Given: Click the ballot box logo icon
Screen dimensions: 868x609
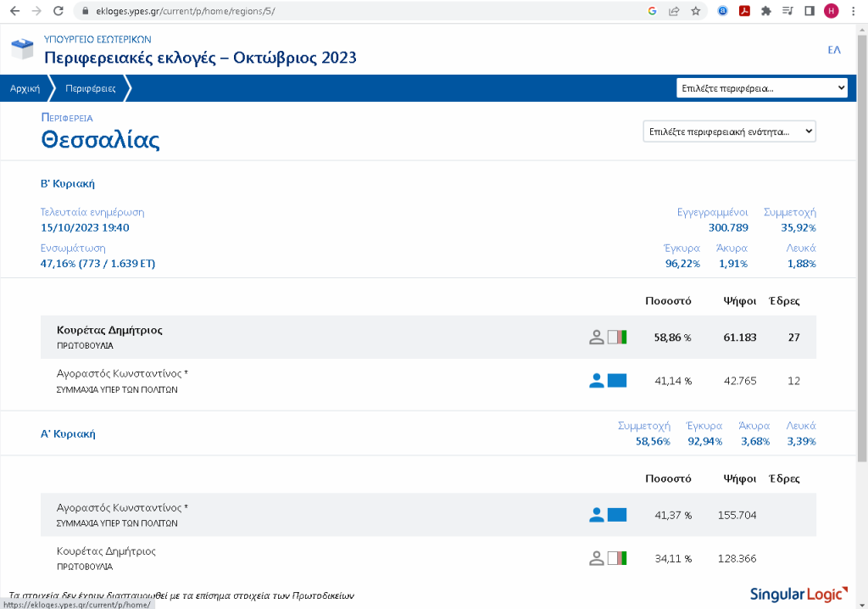Looking at the screenshot, I should coord(22,49).
